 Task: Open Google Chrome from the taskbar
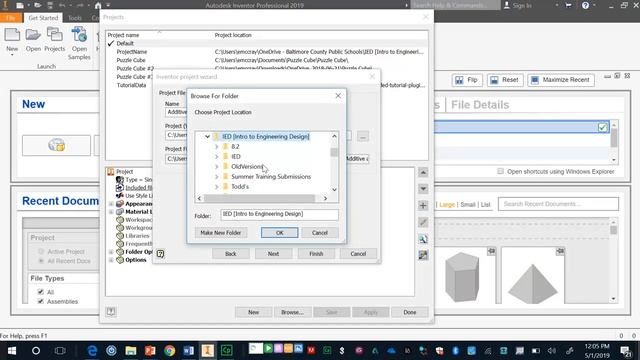169,350
